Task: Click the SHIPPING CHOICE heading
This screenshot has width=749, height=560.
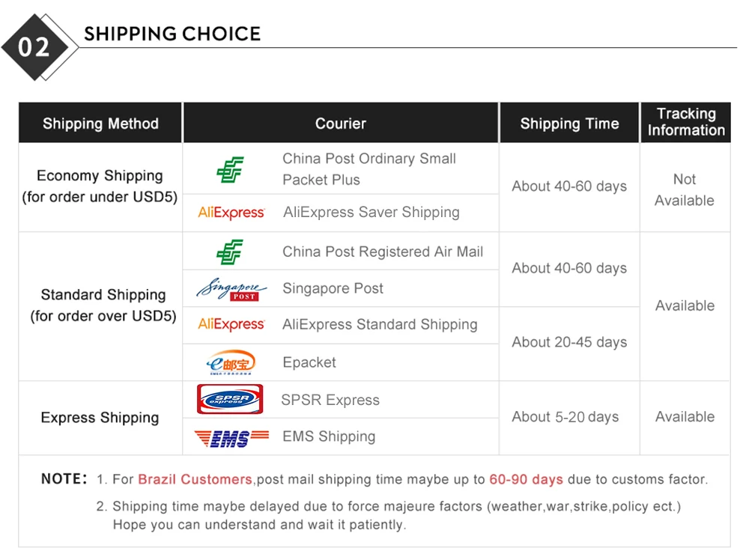Action: pyautogui.click(x=172, y=34)
